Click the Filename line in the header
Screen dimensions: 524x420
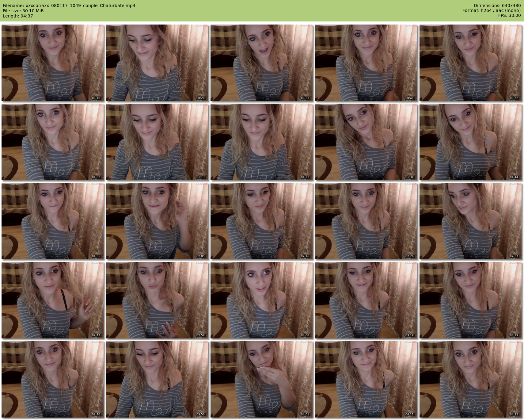tap(69, 6)
